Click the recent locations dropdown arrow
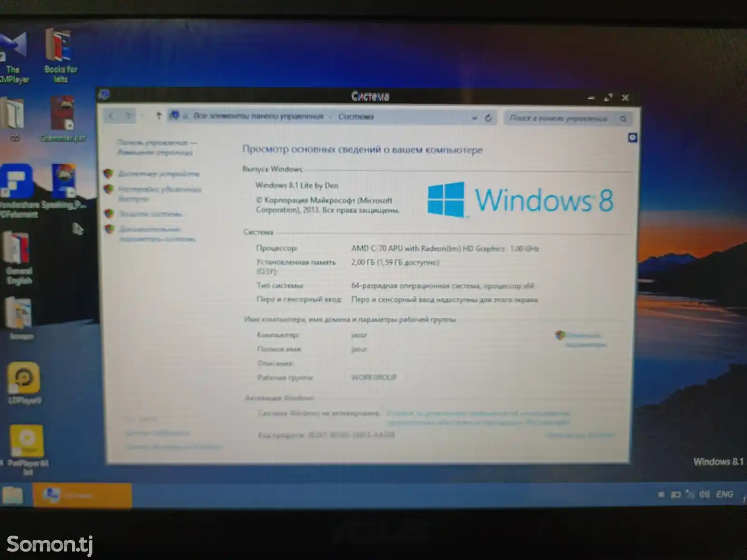The image size is (747, 560). click(143, 116)
